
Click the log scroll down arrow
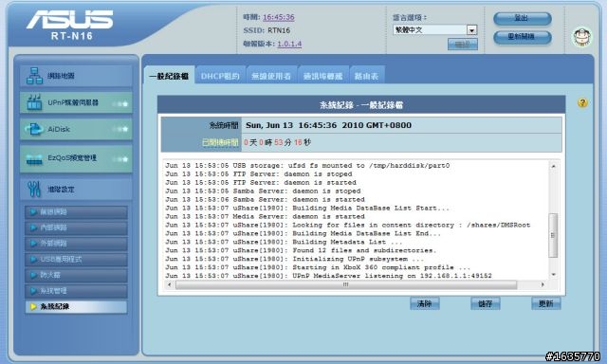point(553,274)
